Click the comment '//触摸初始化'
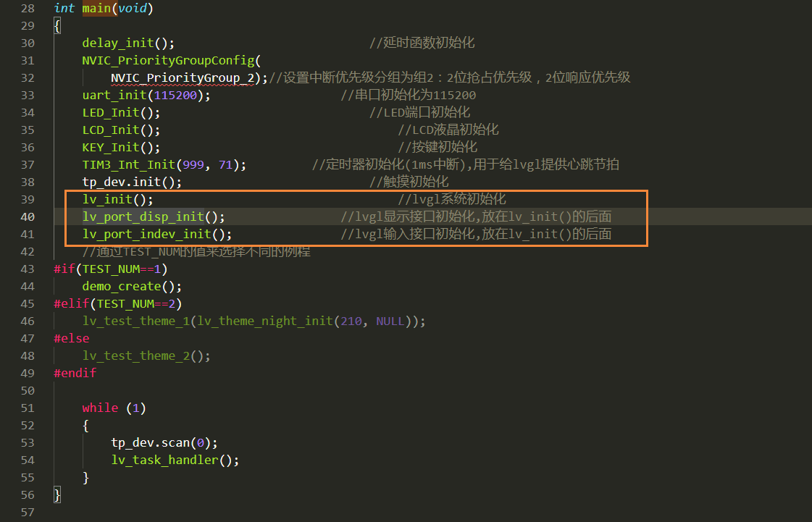This screenshot has width=812, height=522. click(x=409, y=182)
